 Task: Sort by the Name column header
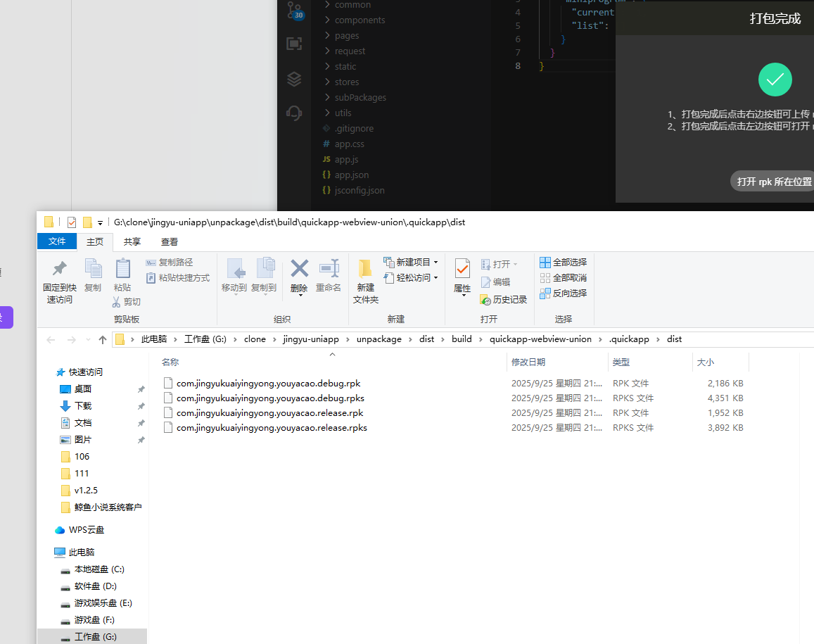click(x=170, y=362)
